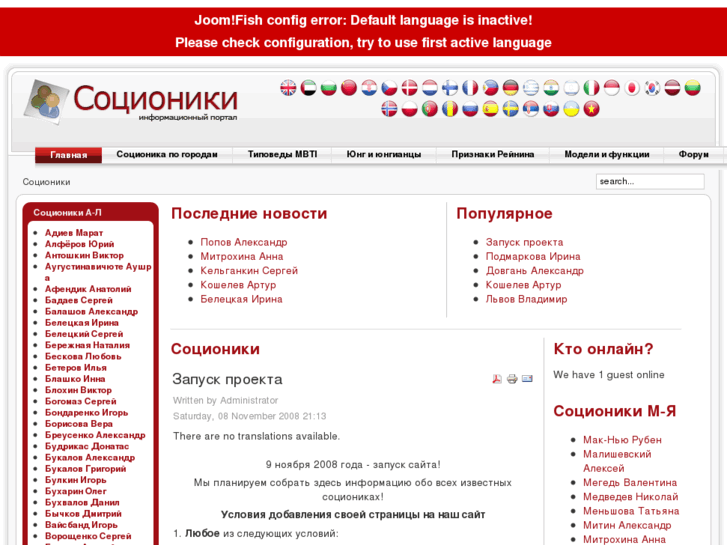Choose the Greek flag icon

531,88
